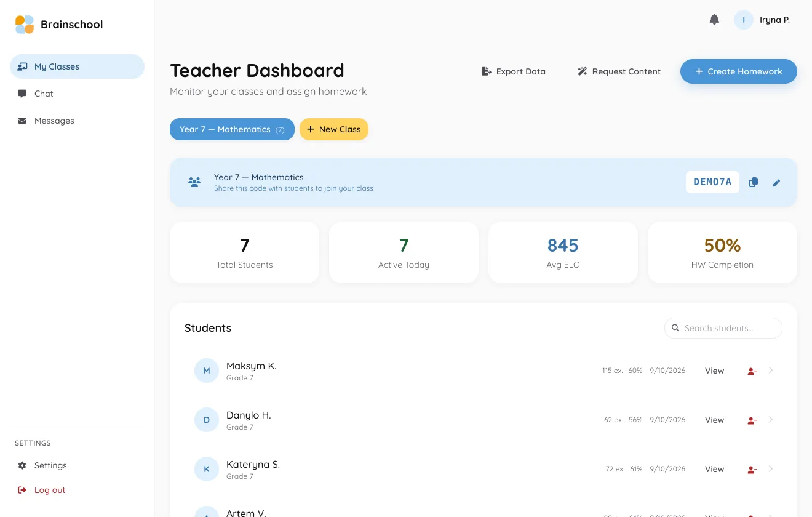
Task: Select the Year 7 — Mathematics class tab
Action: pyautogui.click(x=232, y=129)
